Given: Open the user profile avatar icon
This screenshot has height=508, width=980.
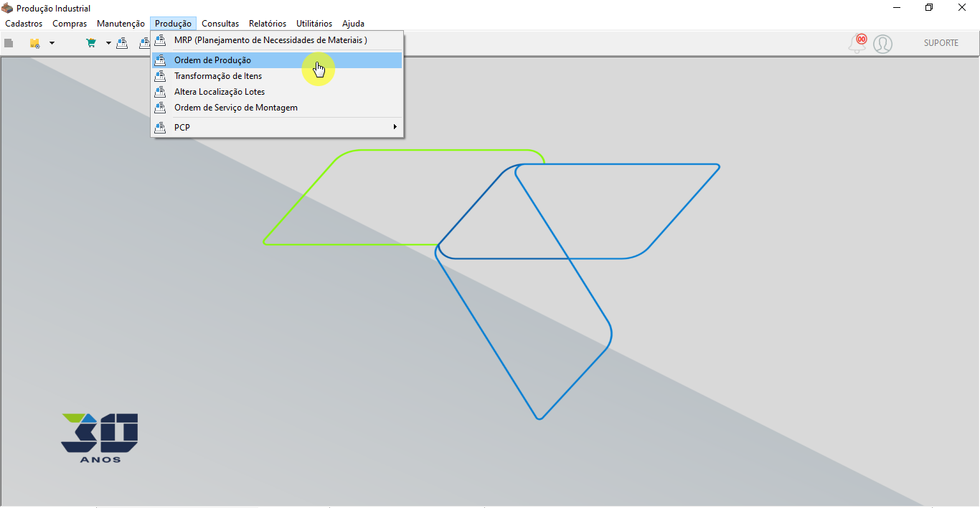Looking at the screenshot, I should [882, 44].
